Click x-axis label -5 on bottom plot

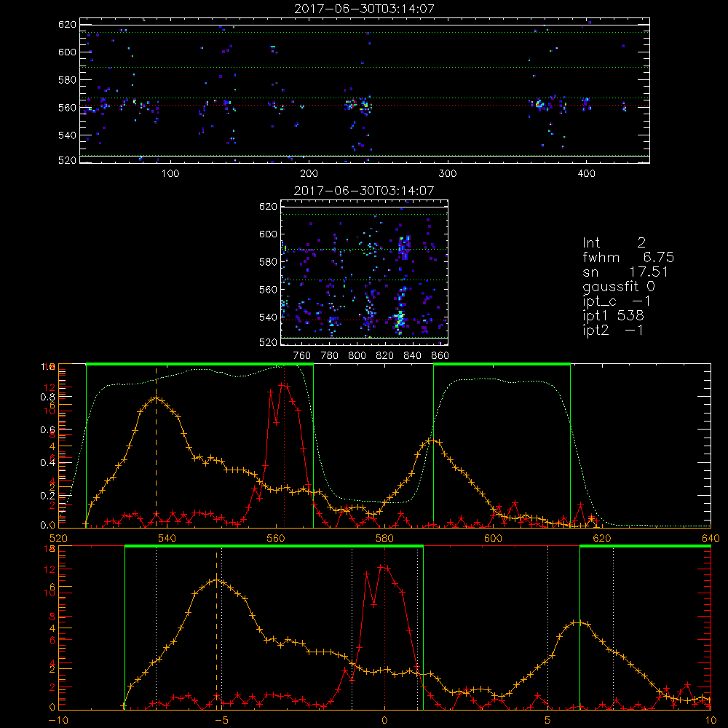[221, 721]
